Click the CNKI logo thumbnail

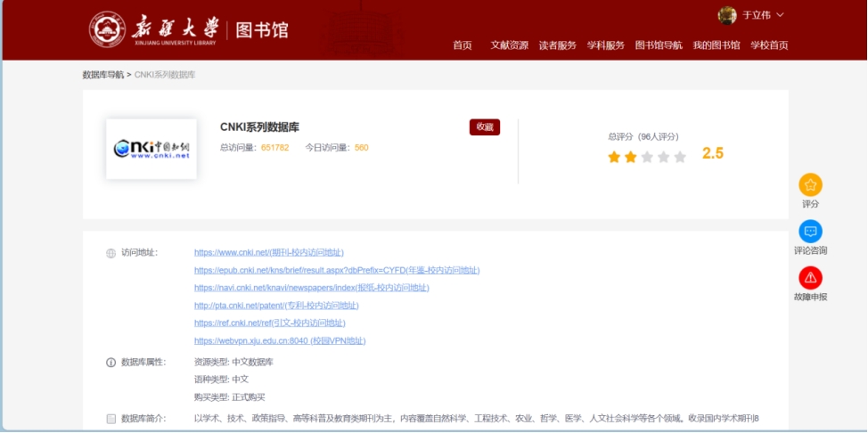151,149
